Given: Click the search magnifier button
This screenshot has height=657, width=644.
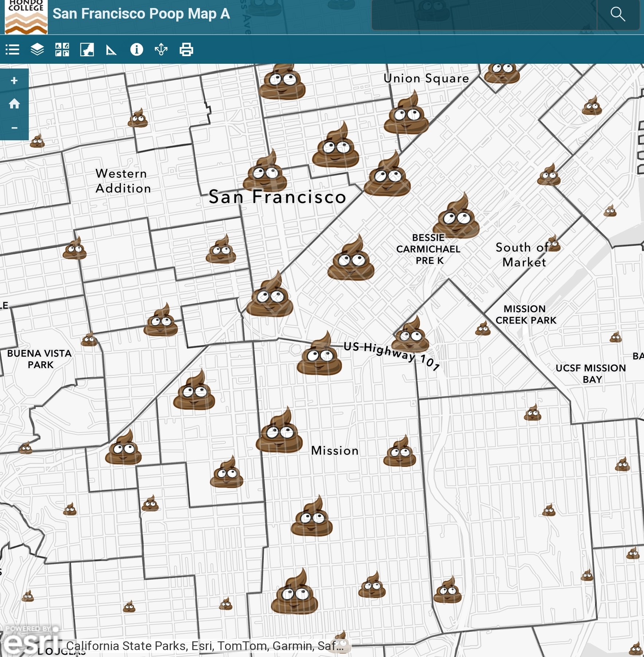Looking at the screenshot, I should [x=618, y=15].
